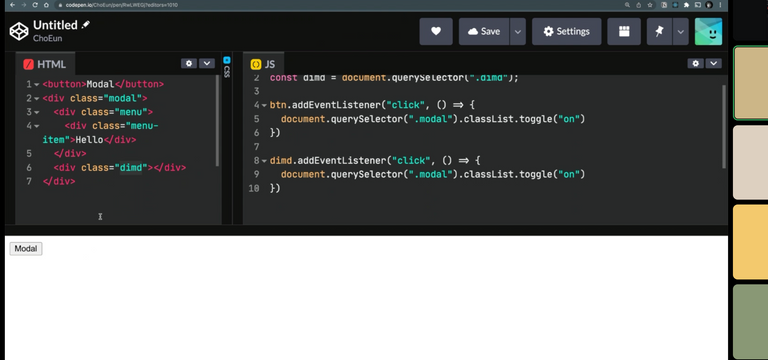Click the HTML editor vertical scrollbar
Screen dimensions: 768x360
coord(217,121)
